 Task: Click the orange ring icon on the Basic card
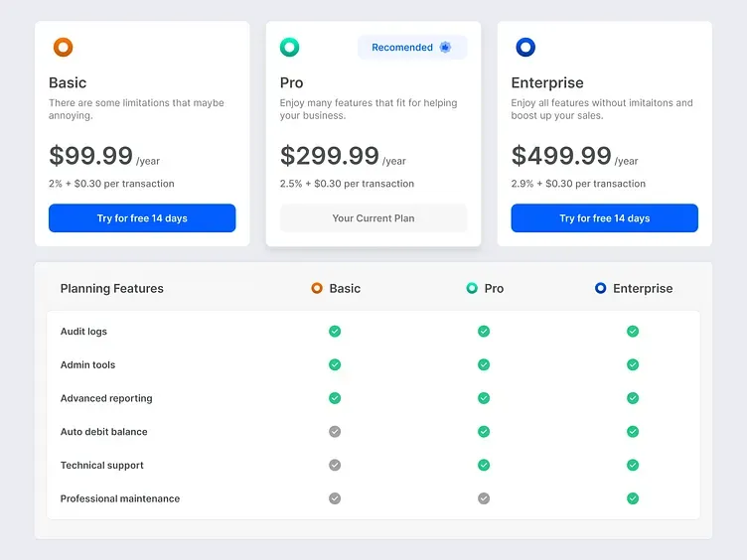63,47
